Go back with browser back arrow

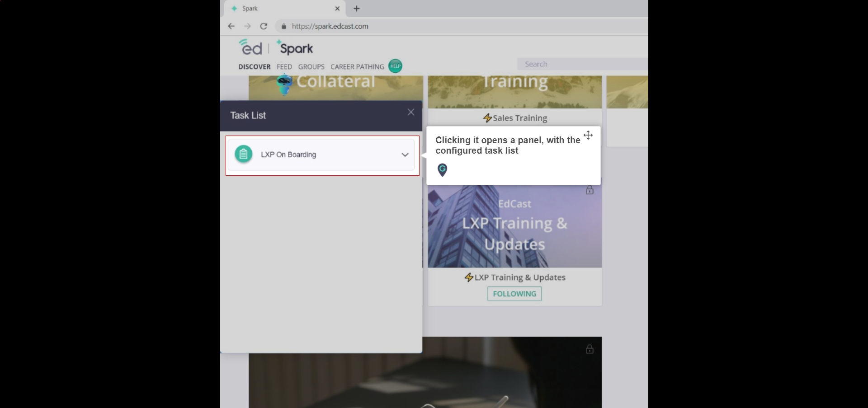(x=231, y=26)
